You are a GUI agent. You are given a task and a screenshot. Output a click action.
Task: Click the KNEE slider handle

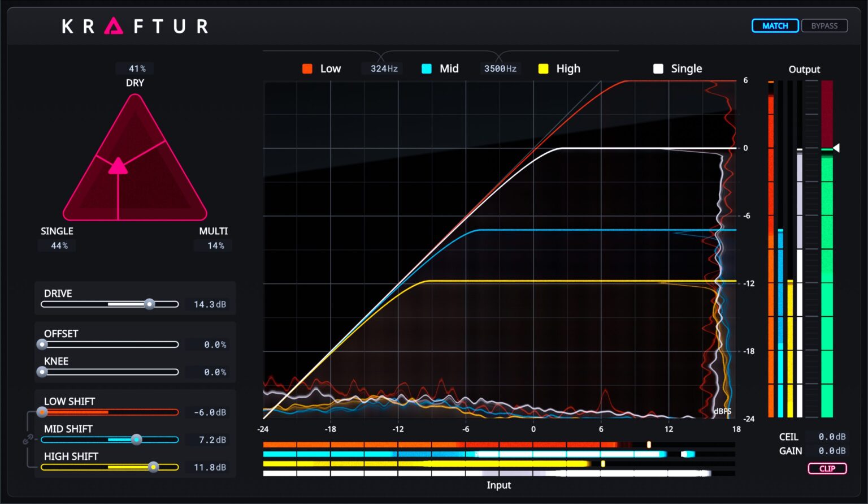(42, 372)
